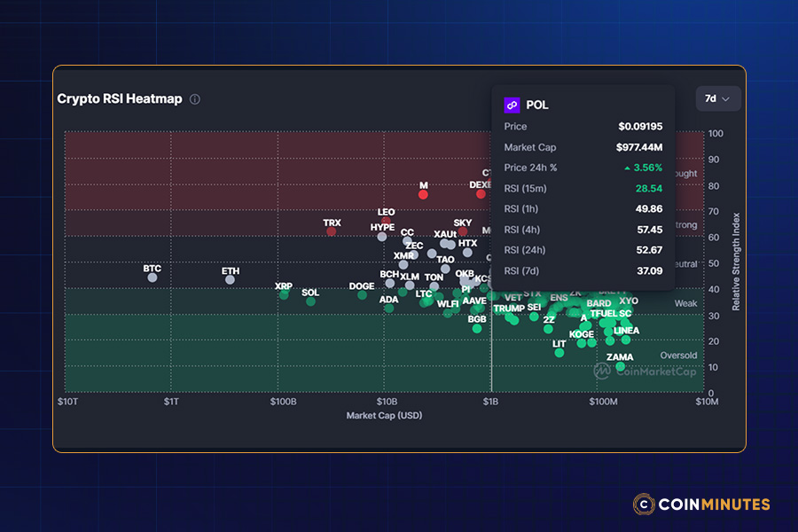Click the LEO bubble
Viewport: 798px width, 532px height.
(386, 221)
